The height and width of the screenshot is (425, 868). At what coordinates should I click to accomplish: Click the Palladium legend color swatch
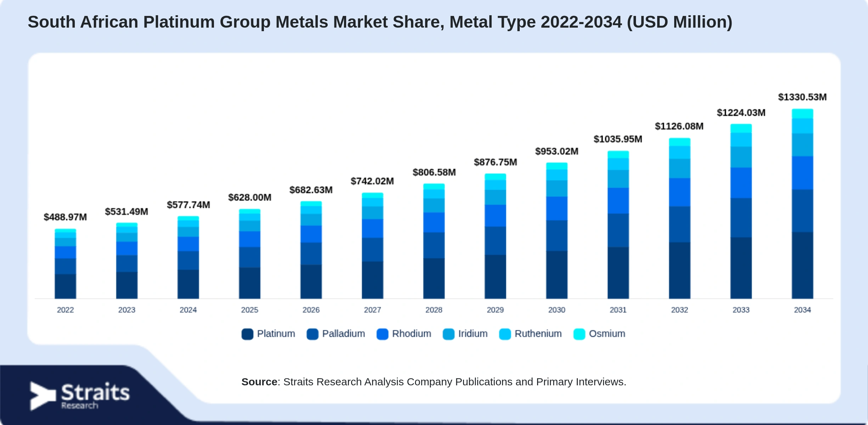click(x=312, y=334)
